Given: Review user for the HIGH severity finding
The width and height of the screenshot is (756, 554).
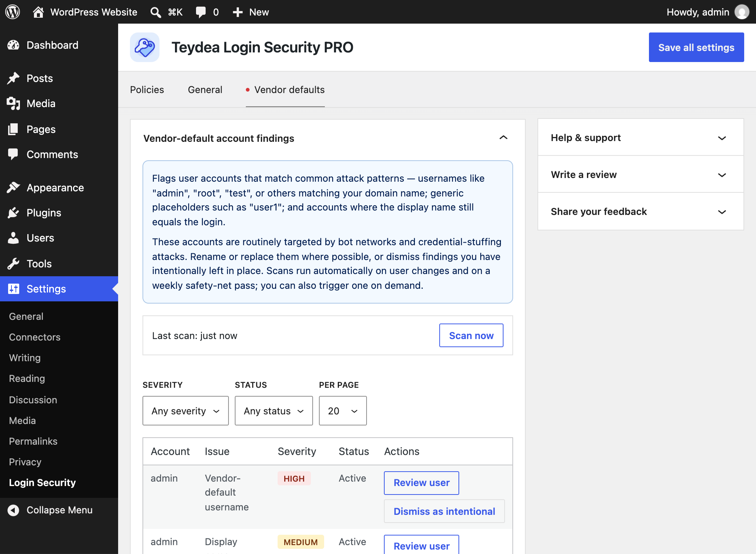Looking at the screenshot, I should (422, 483).
